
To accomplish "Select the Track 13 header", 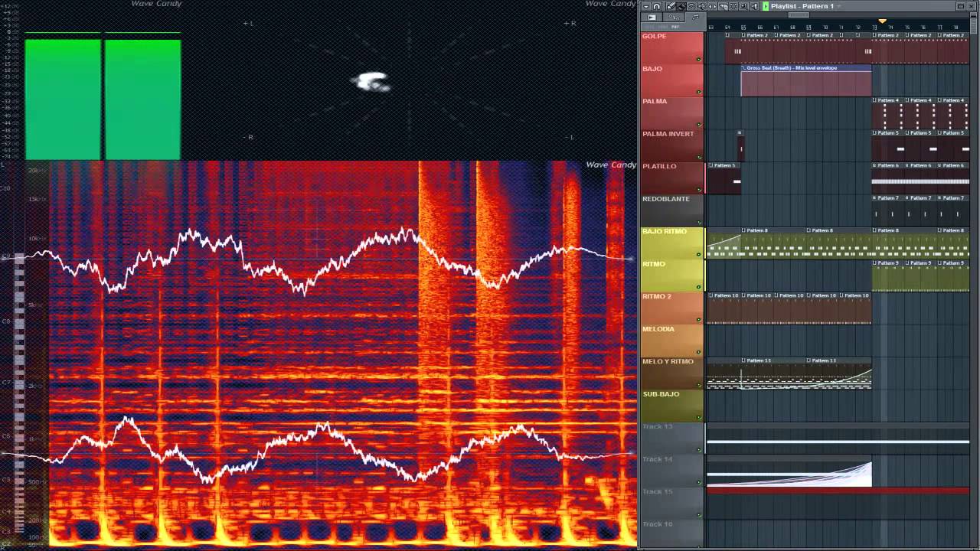I will (671, 438).
